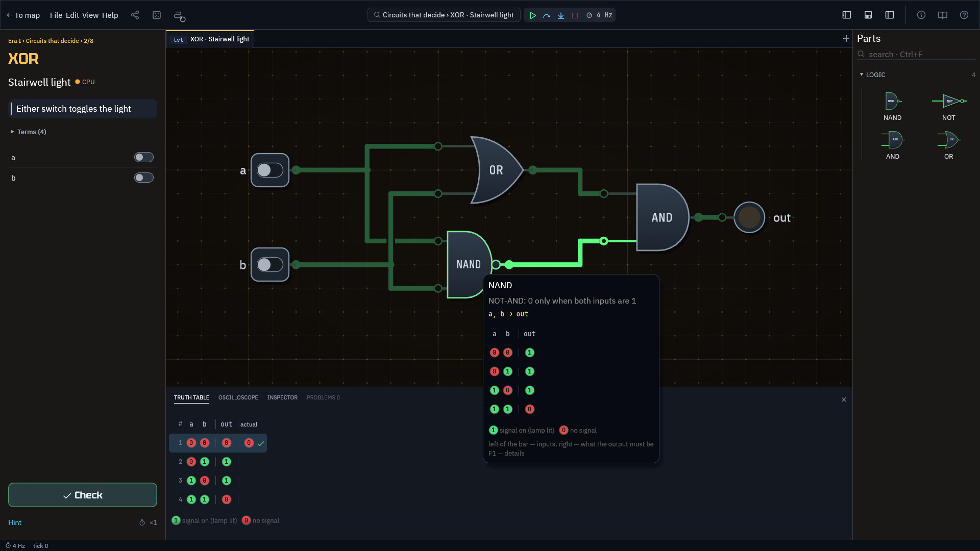This screenshot has height=551, width=980.
Task: Close the bottom truth table panel
Action: (x=844, y=399)
